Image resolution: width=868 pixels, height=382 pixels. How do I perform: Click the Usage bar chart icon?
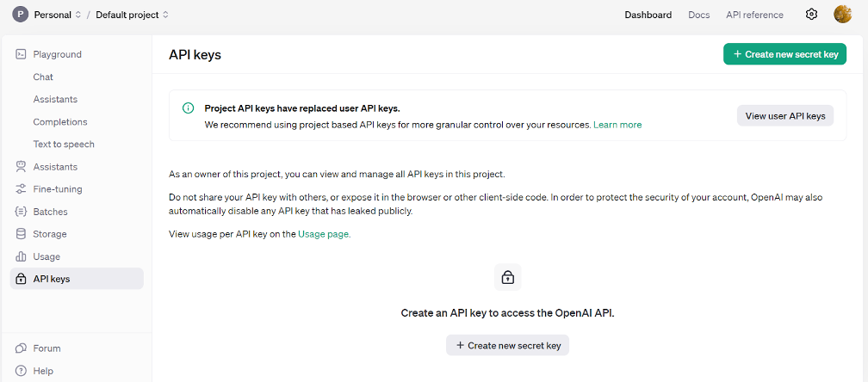(x=21, y=256)
